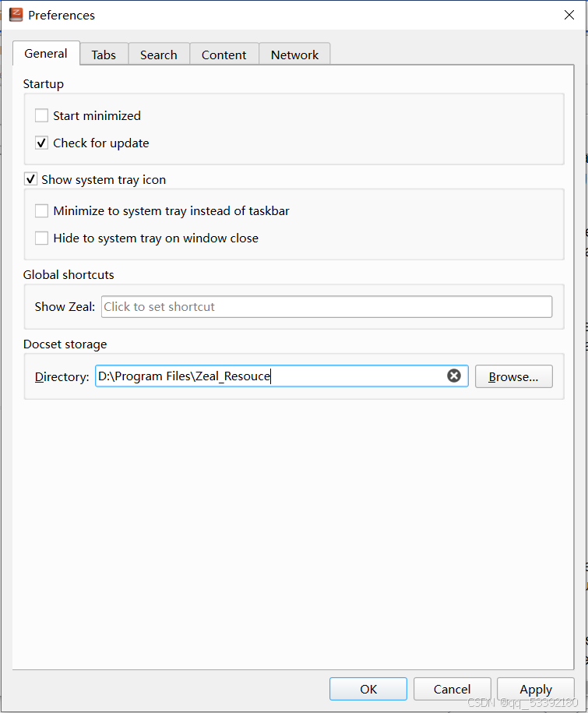The height and width of the screenshot is (713, 588).
Task: Click the Global shortcuts heading
Action: coord(69,274)
